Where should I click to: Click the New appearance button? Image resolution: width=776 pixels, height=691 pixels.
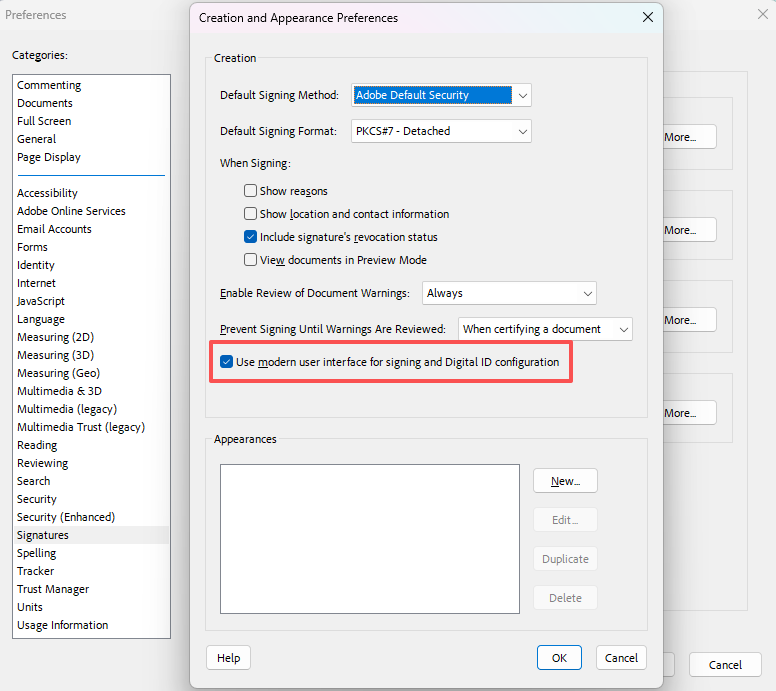[565, 481]
